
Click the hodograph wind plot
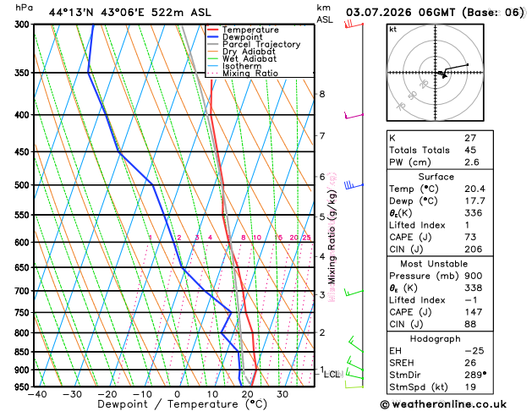pyautogui.click(x=436, y=73)
